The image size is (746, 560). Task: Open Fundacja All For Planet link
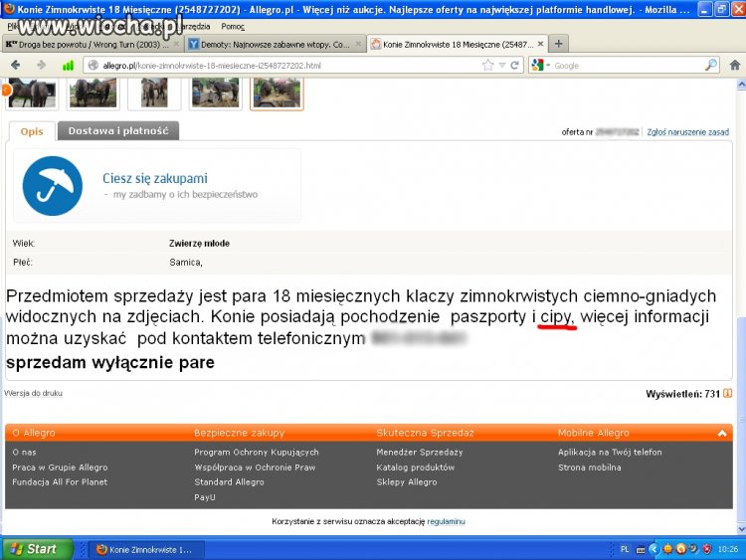point(60,482)
